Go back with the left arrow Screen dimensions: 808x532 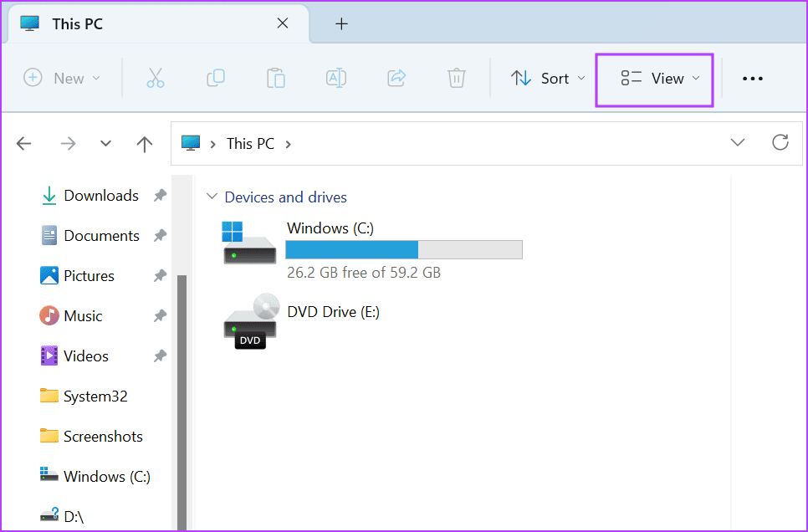24,143
